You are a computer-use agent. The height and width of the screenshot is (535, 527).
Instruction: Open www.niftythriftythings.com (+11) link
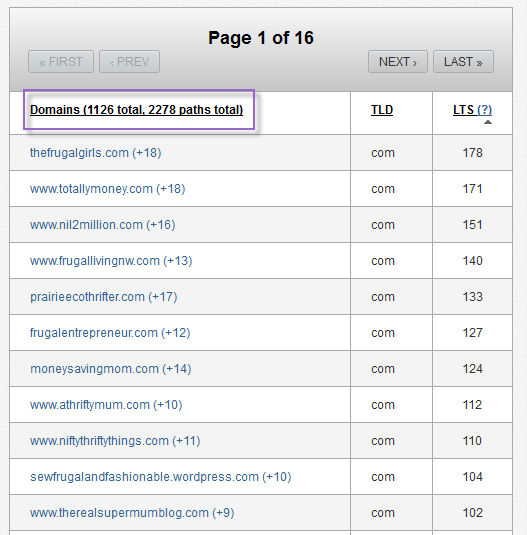point(115,441)
